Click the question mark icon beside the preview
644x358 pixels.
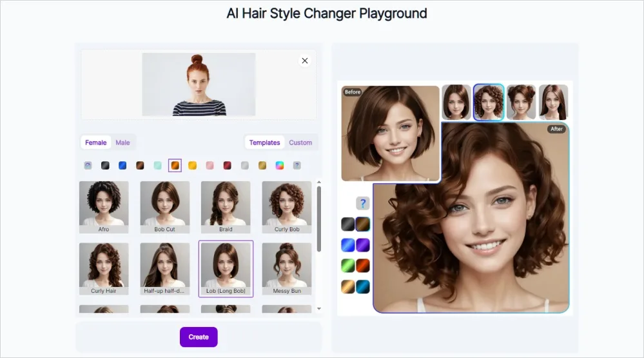363,204
